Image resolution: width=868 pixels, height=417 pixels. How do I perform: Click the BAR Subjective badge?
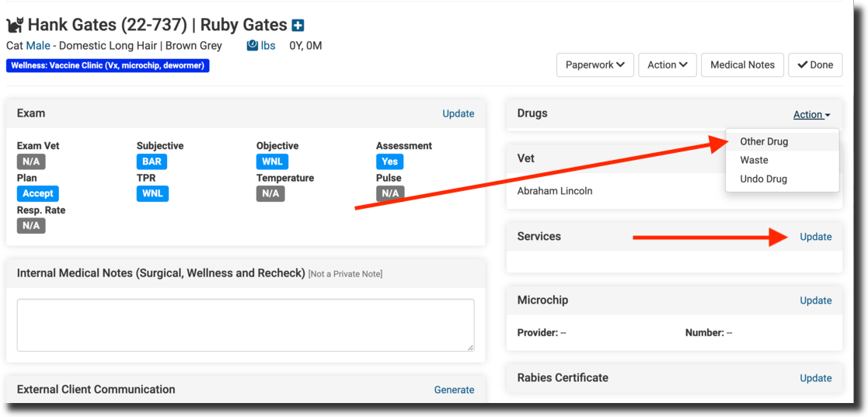click(x=152, y=162)
